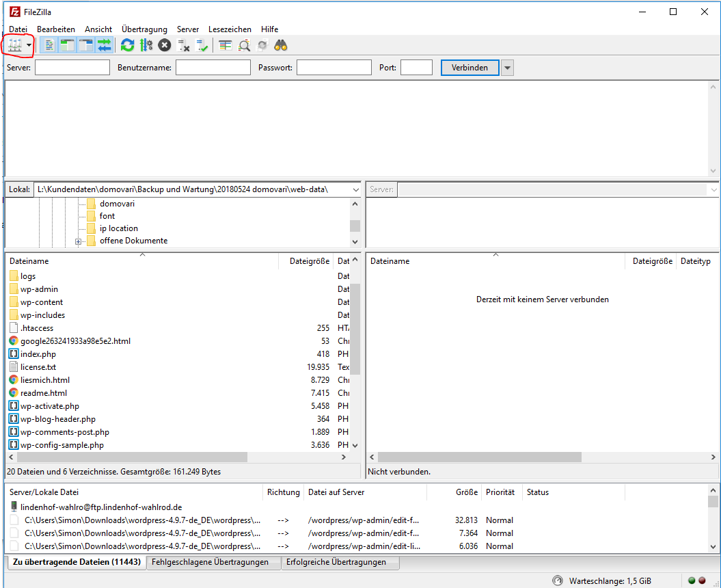
Task: Open the filename filters dialog icon
Action: [x=226, y=45]
